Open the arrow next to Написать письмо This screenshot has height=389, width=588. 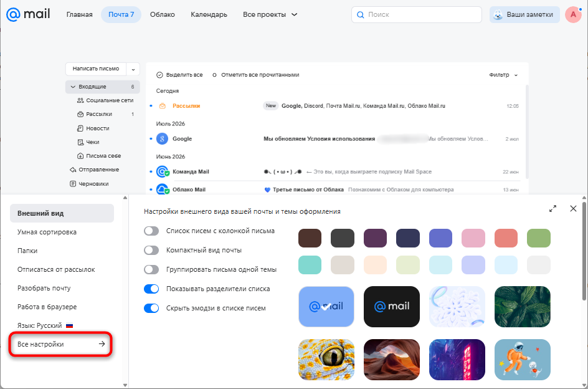click(133, 69)
